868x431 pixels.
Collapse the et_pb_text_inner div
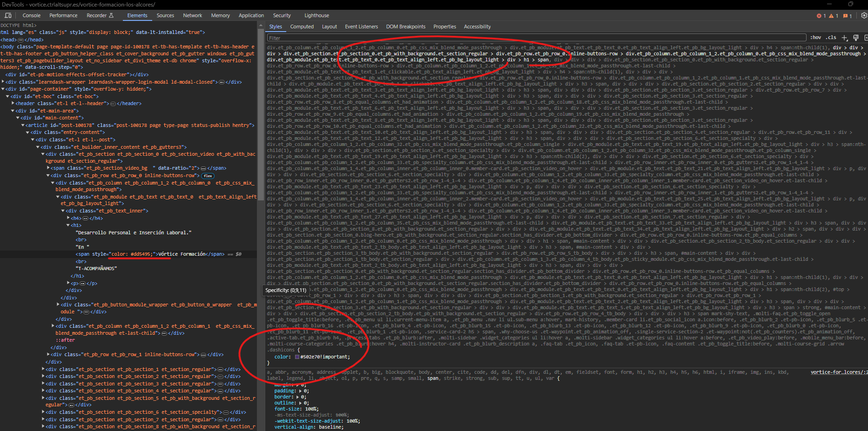click(x=63, y=211)
